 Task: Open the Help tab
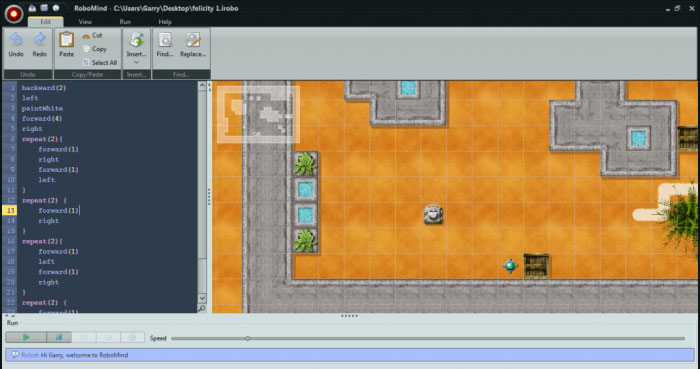coord(165,22)
